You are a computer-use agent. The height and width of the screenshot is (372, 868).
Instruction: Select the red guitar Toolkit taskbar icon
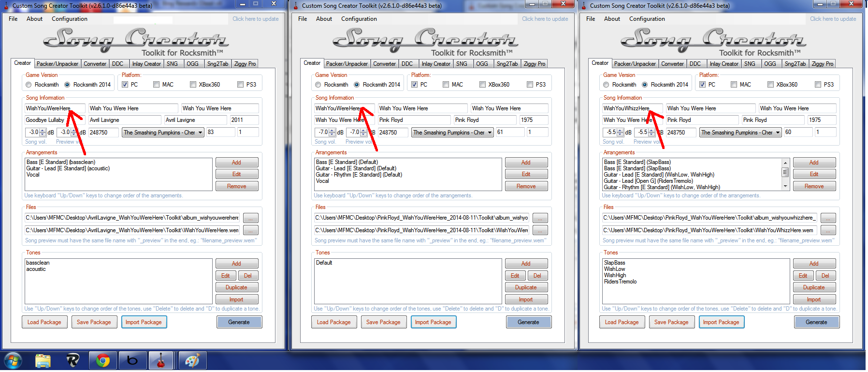pyautogui.click(x=162, y=361)
